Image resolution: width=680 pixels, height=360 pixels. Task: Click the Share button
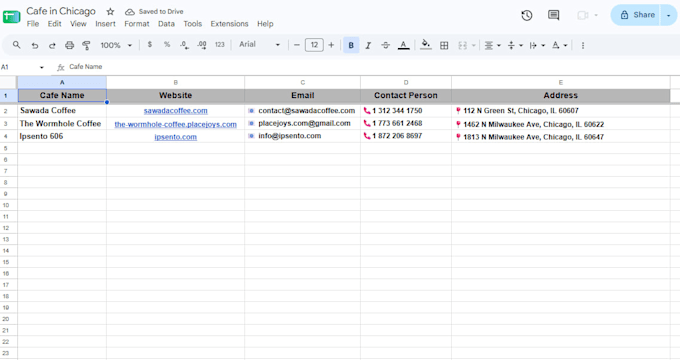point(635,15)
